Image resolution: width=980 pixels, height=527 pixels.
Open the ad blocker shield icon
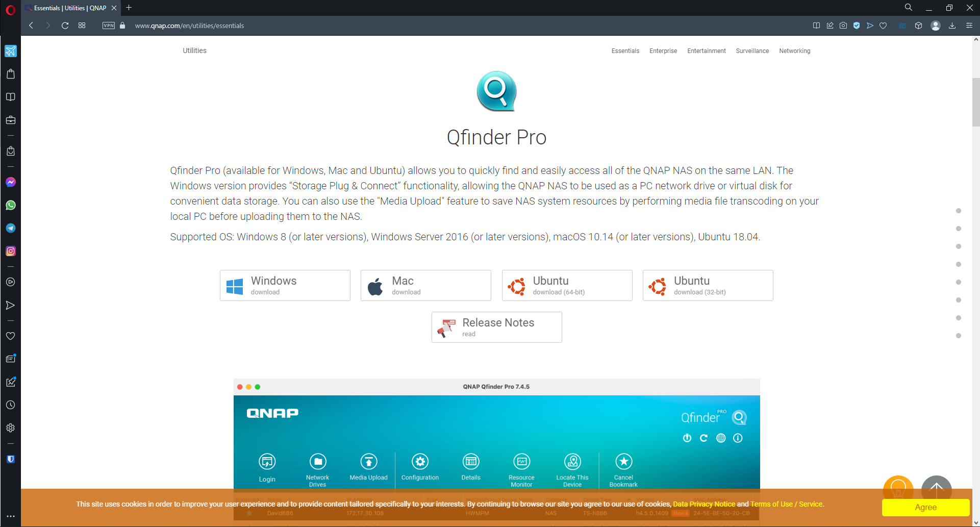(x=857, y=26)
